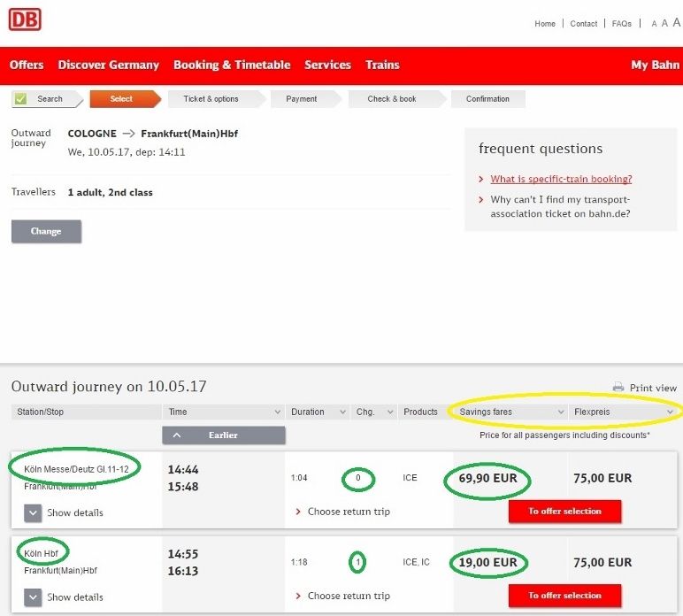Click To offer selection for 14:44 train
Viewport: 683px width, 616px height.
point(564,512)
